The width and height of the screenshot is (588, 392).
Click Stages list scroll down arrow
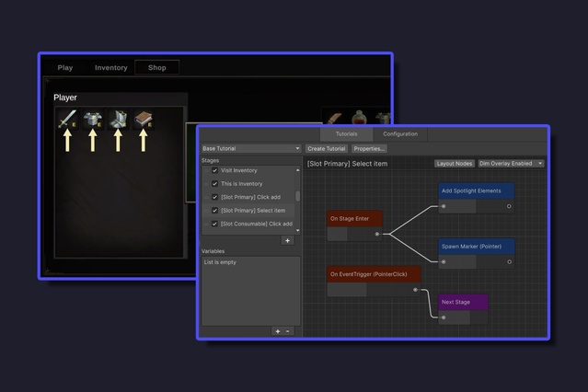(298, 231)
